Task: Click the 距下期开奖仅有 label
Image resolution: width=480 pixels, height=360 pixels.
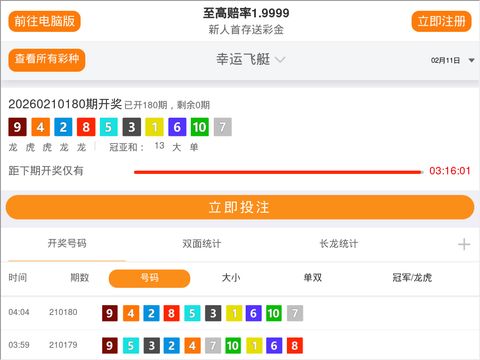Action: point(46,171)
